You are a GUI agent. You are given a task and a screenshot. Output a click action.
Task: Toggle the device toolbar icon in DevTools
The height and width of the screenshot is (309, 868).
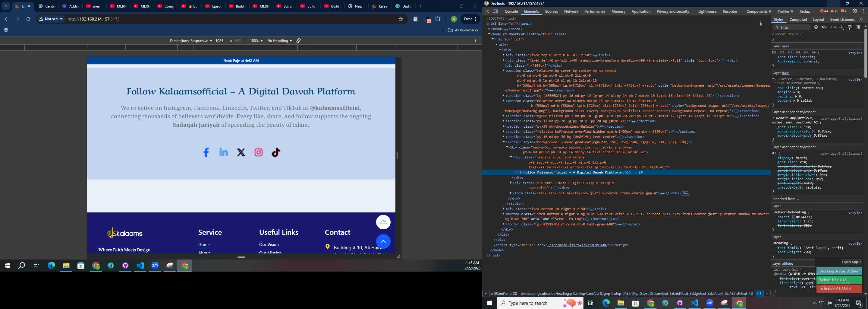click(496, 11)
